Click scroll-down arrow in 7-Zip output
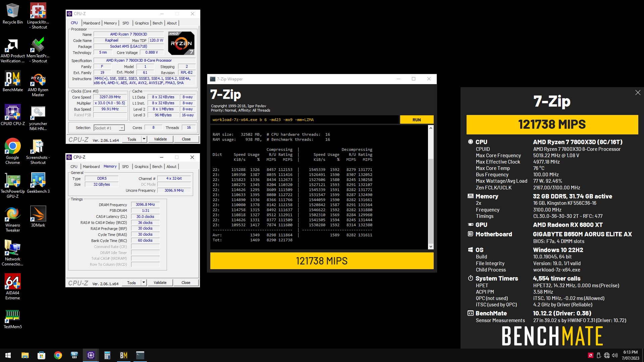Image resolution: width=644 pixels, height=362 pixels. [431, 247]
